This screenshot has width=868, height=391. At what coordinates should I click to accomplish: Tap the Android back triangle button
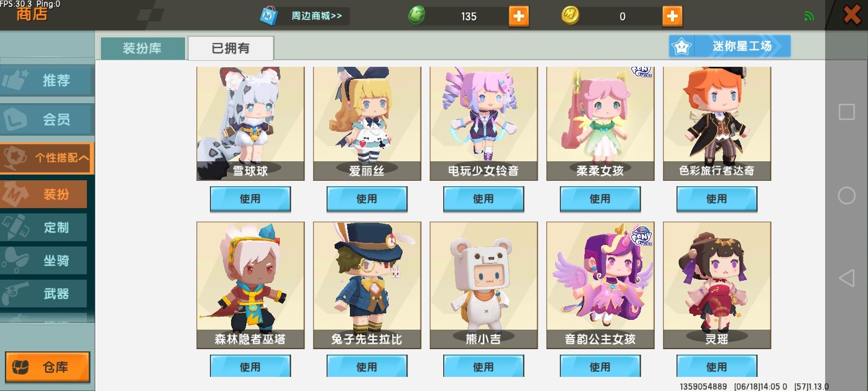click(x=846, y=278)
